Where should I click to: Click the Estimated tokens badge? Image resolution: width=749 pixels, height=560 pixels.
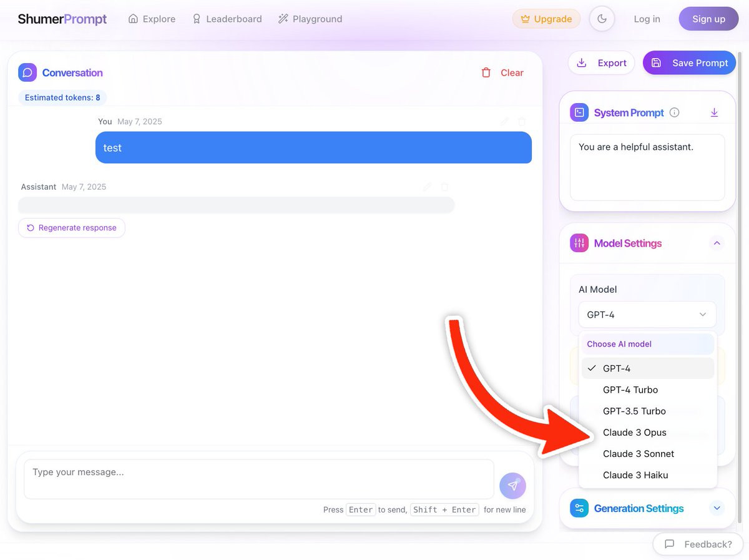tap(62, 97)
